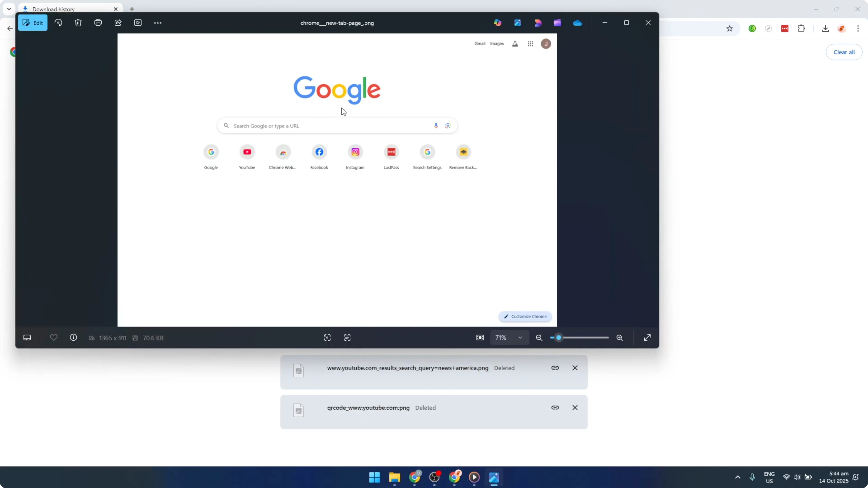
Task: Copy link for the www.youtube.com_results download entry
Action: [x=555, y=368]
